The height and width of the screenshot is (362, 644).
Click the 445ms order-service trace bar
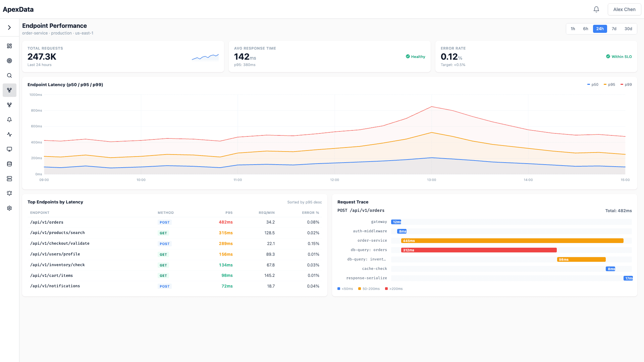(512, 240)
